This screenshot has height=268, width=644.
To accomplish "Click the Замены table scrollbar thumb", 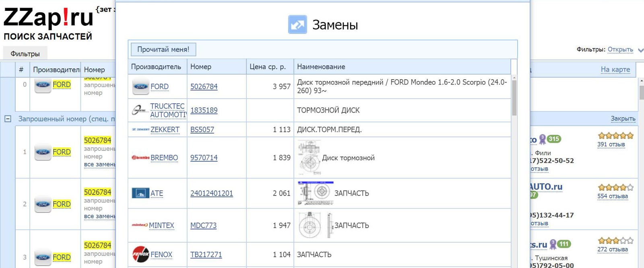I will (x=514, y=98).
